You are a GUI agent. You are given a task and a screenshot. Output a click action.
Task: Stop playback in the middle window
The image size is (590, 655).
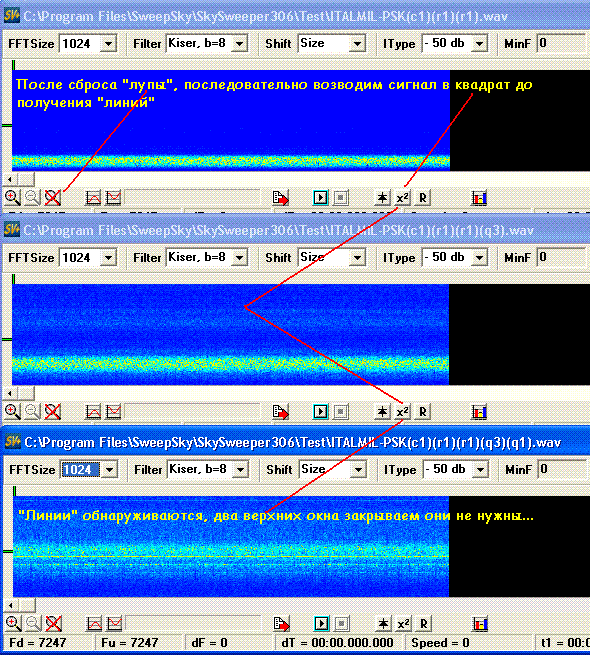click(341, 412)
